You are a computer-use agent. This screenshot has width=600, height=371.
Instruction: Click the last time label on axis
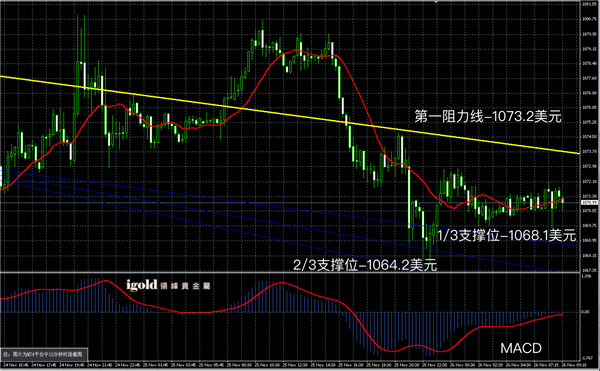[571, 365]
